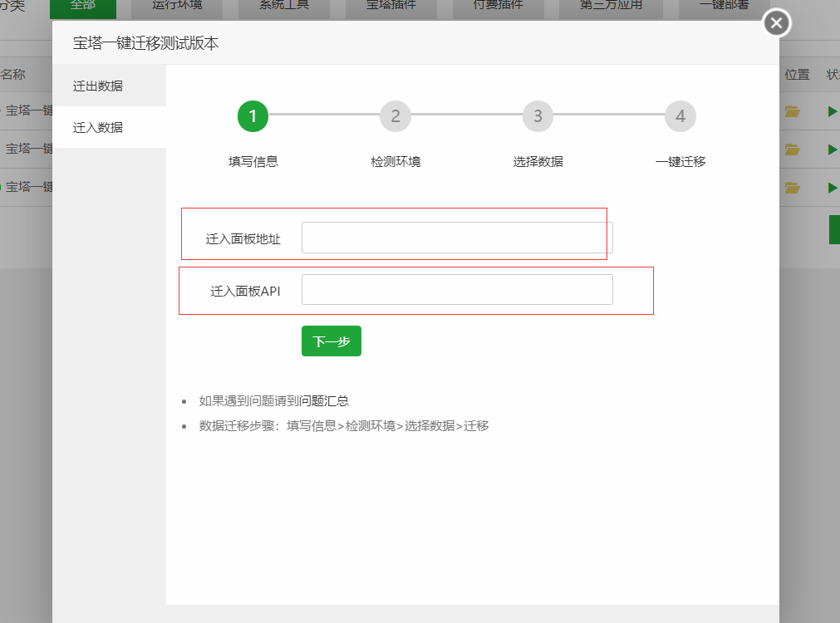Screen dimensions: 840x623
Task: Click step 1 circle 填写信息
Action: pyautogui.click(x=253, y=116)
